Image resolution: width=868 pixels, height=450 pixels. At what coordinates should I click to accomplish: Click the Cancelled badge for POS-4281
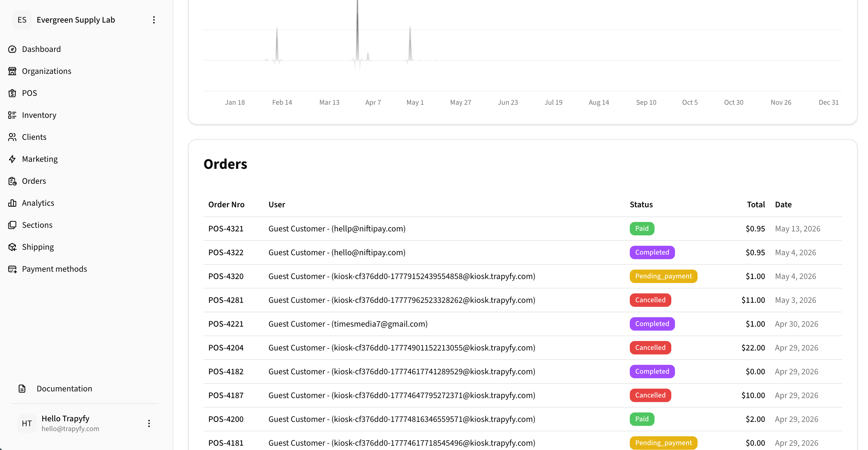(650, 300)
